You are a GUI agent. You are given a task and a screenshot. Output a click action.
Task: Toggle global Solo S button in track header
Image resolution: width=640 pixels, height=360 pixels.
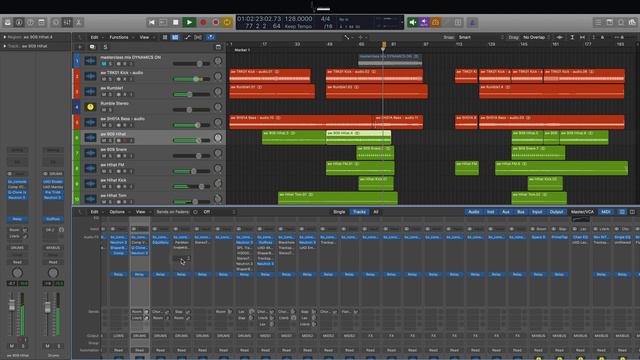coord(105,47)
